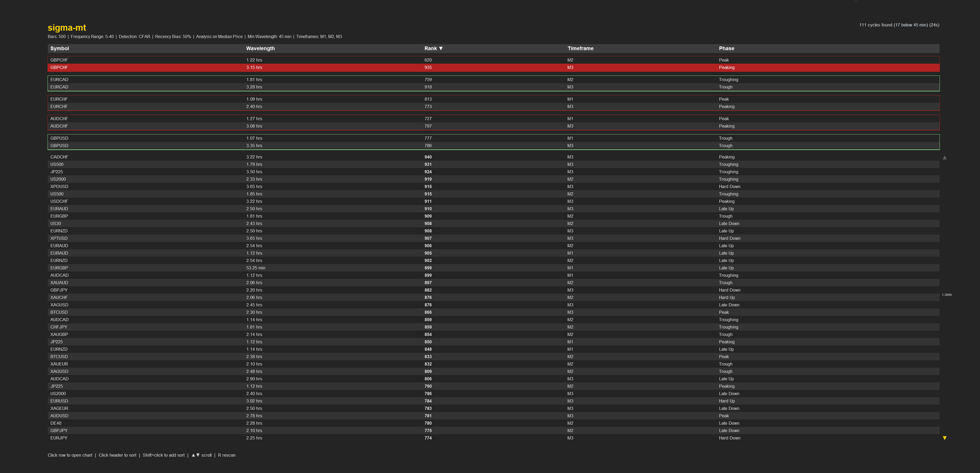The width and height of the screenshot is (980, 473).
Task: Sort table by Timeframe header
Action: [580, 48]
